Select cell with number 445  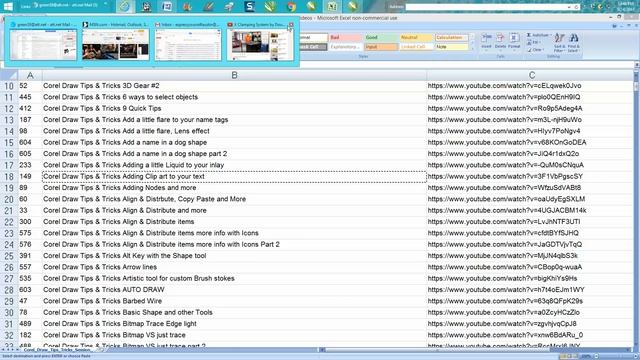click(x=30, y=97)
